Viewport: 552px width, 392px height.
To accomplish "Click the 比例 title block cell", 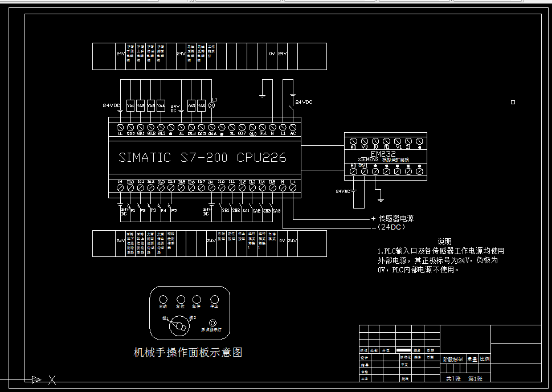I will pyautogui.click(x=484, y=360).
